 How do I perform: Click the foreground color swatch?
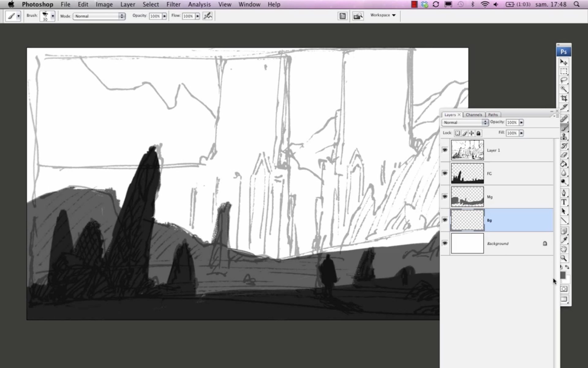click(x=563, y=275)
